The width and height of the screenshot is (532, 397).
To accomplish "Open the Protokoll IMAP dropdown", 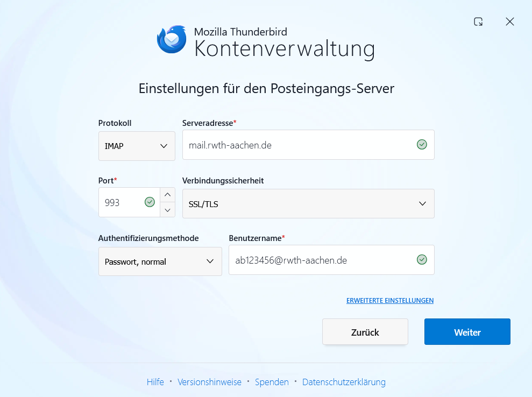I will click(x=137, y=146).
